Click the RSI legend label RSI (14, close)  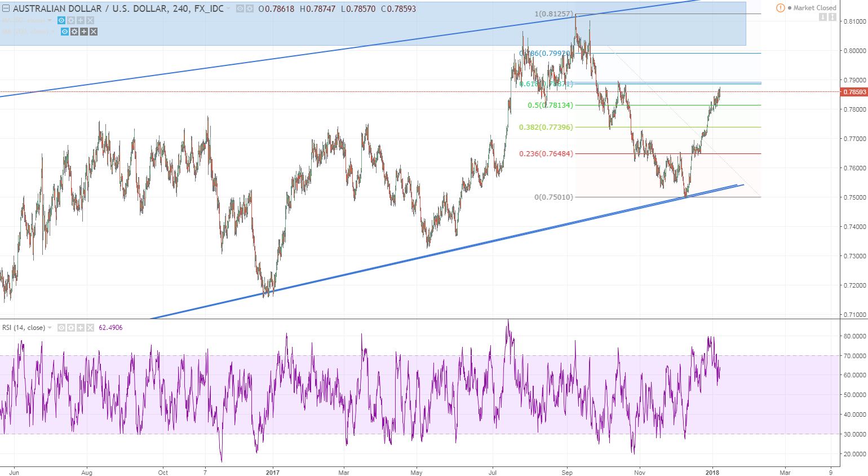click(x=24, y=328)
